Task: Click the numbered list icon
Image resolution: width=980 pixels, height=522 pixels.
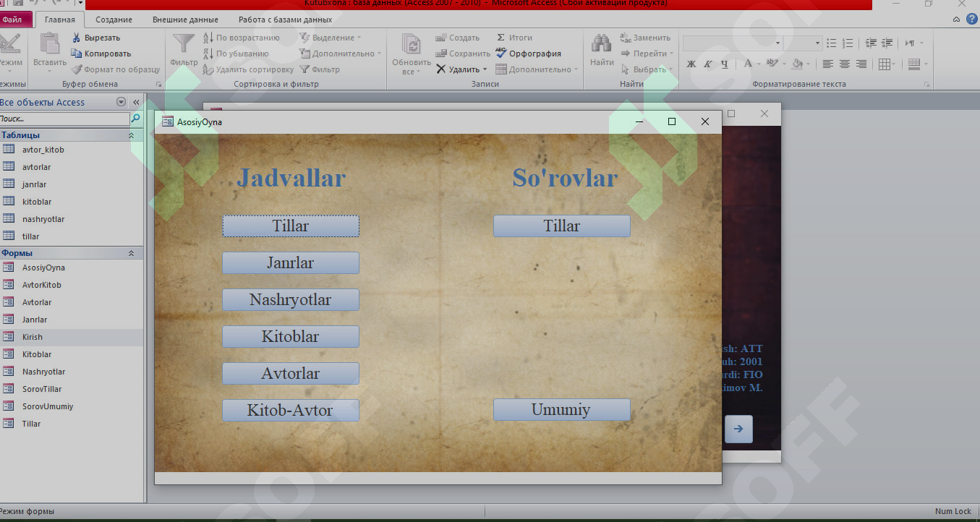Action: coord(848,43)
